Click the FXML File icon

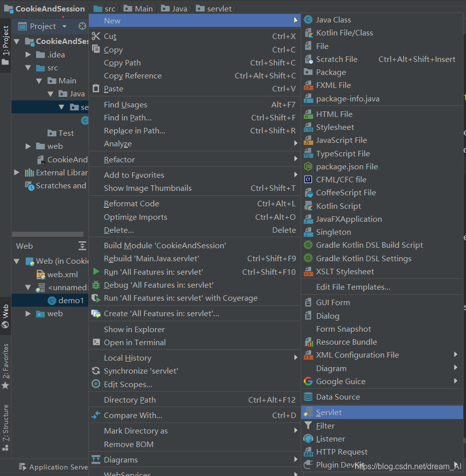pos(308,85)
